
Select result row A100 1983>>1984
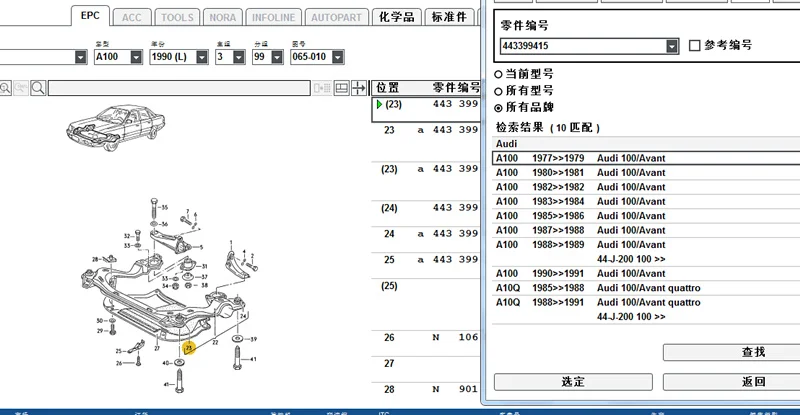646,201
